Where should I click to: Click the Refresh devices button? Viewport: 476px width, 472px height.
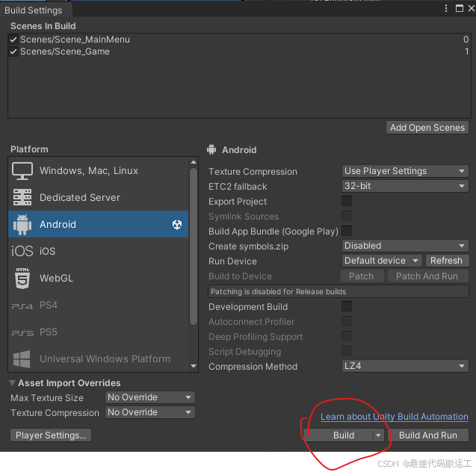447,261
